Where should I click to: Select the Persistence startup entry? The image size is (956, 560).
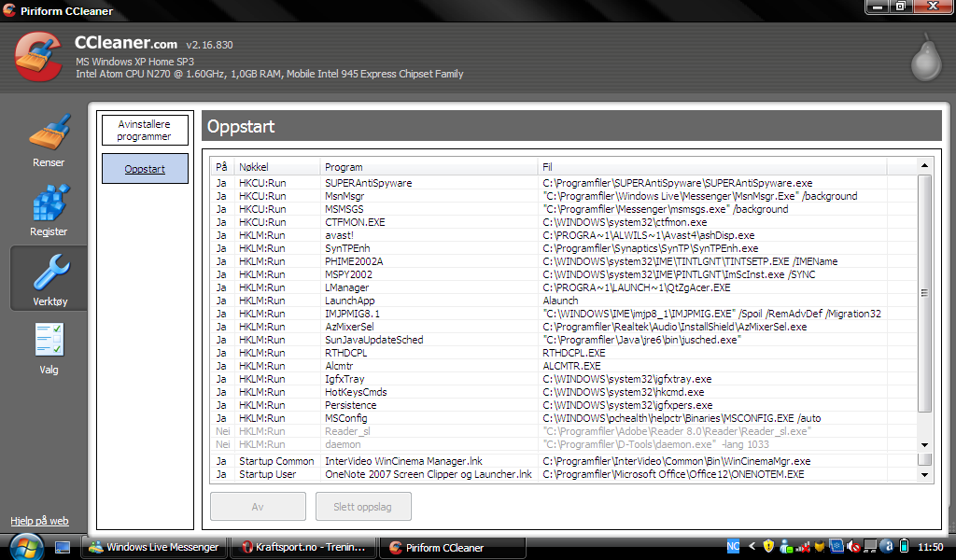click(x=563, y=405)
